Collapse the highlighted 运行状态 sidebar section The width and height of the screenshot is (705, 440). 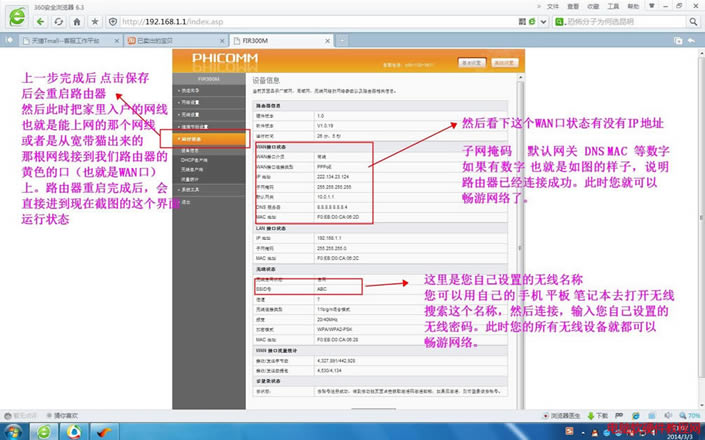[192, 139]
